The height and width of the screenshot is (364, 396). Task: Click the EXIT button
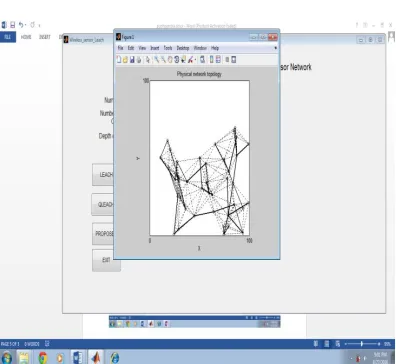106,260
